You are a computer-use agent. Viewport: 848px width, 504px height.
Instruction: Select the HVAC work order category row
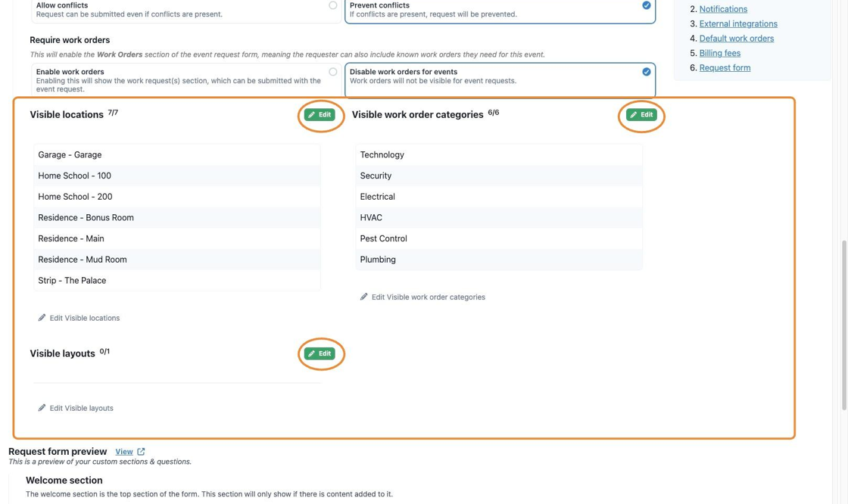499,217
